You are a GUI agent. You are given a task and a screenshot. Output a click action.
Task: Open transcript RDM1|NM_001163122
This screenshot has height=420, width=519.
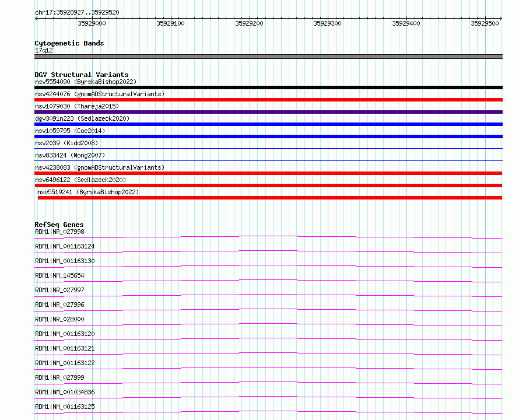(65, 363)
